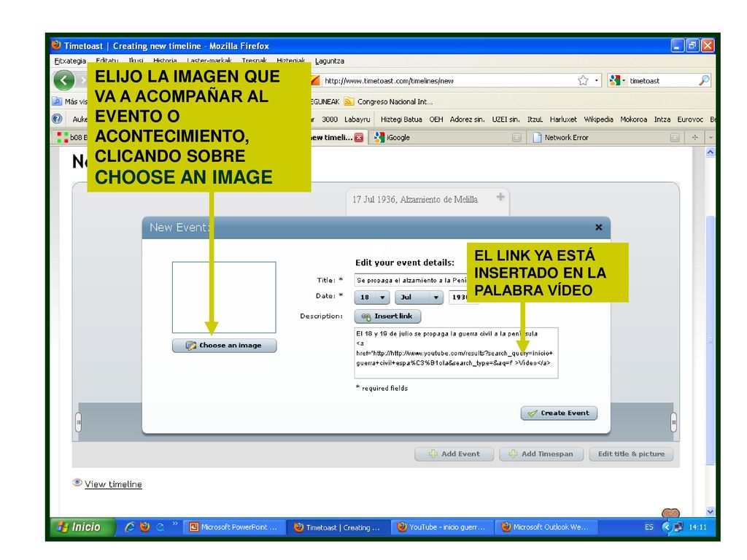Click the Add Event button

(454, 454)
